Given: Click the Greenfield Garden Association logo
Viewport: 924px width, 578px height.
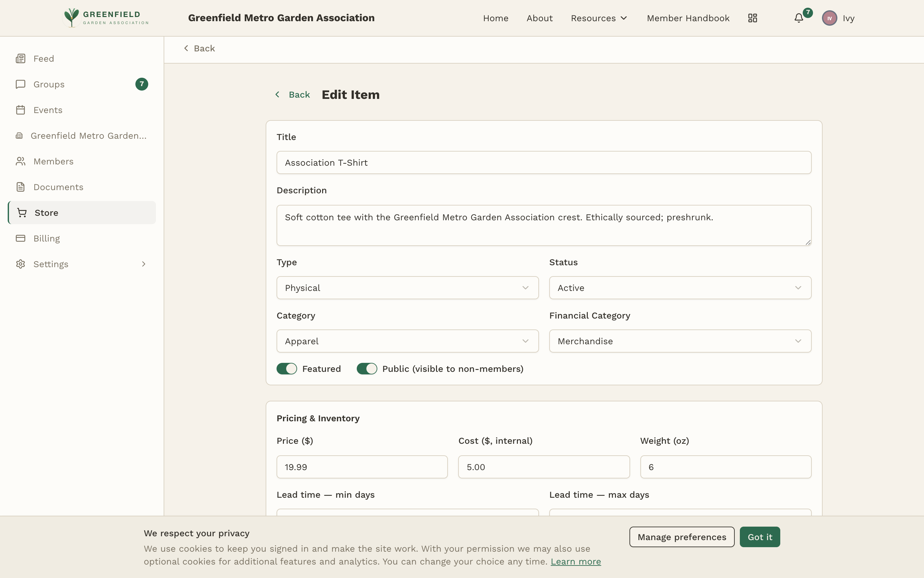Looking at the screenshot, I should [106, 18].
